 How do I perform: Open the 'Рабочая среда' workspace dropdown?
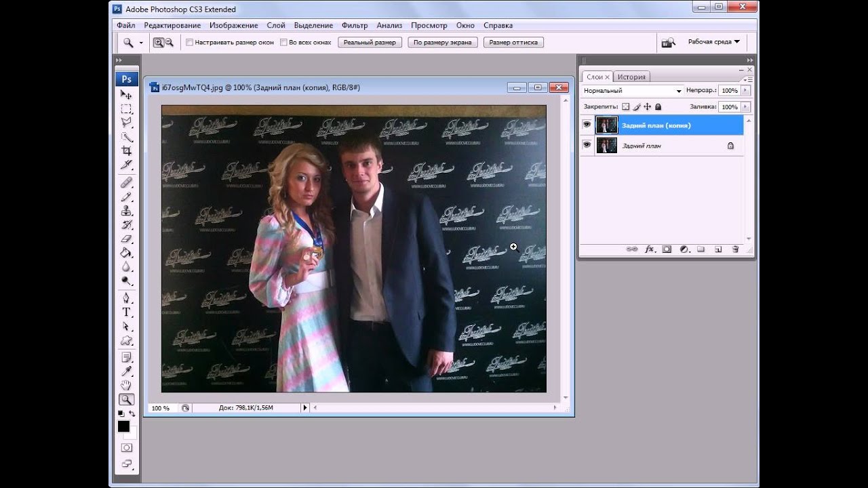coord(714,42)
